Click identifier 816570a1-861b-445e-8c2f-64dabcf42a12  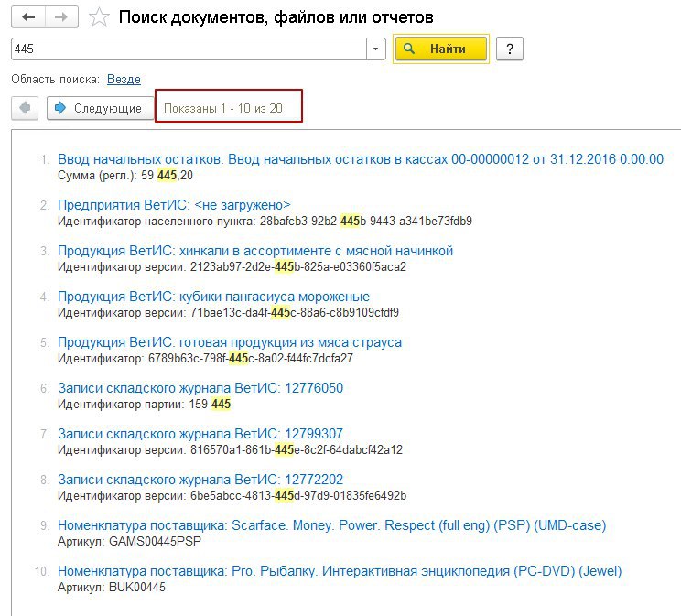297,449
